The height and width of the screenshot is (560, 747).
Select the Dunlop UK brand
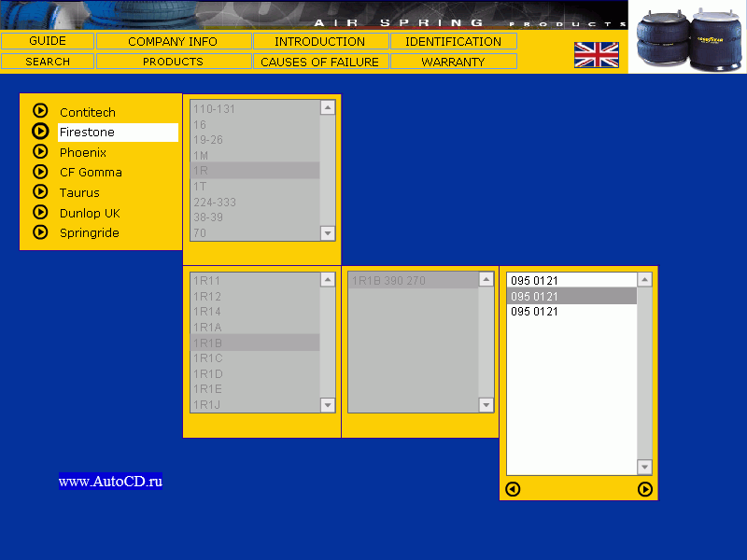[x=90, y=214]
